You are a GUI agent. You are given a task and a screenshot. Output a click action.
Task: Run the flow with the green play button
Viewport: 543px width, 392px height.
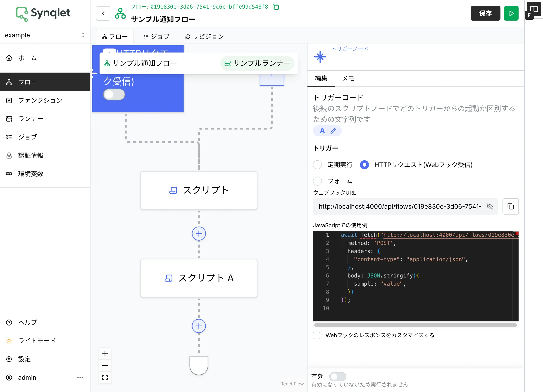point(511,13)
